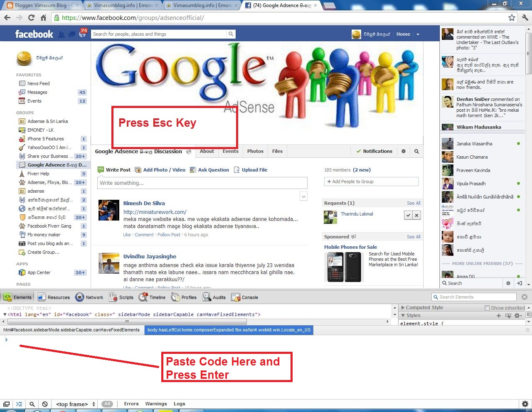Open Chrome wrench settings menu
Viewport: 532px width, 412px height.
pos(525,17)
